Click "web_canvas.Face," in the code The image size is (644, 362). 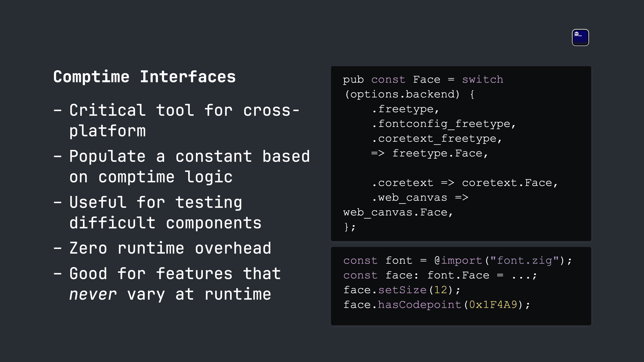(398, 212)
